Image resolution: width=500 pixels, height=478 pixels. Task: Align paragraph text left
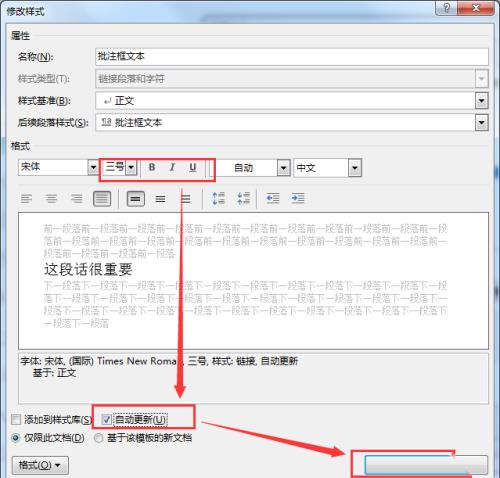point(26,199)
